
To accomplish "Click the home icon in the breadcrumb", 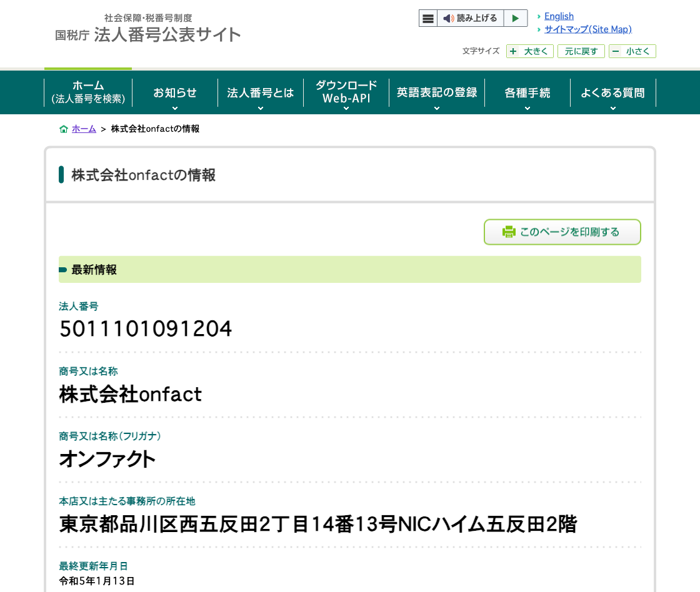I will [64, 129].
